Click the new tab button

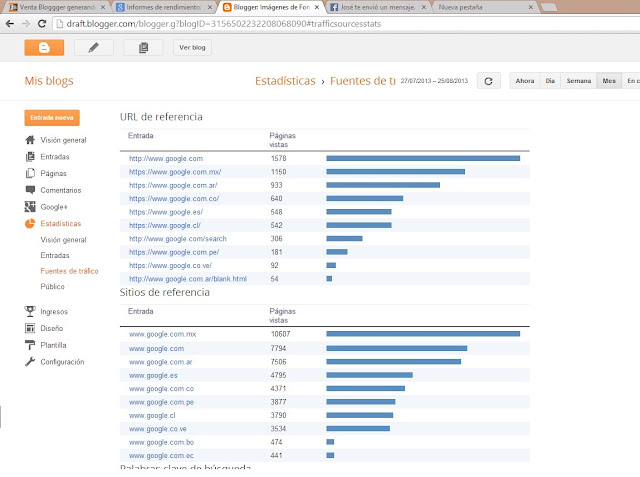(x=549, y=7)
